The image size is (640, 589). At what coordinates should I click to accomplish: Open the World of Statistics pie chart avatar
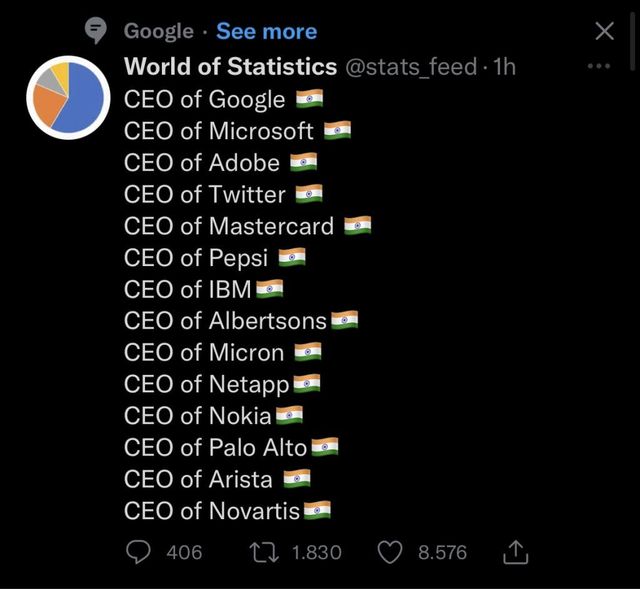click(67, 95)
